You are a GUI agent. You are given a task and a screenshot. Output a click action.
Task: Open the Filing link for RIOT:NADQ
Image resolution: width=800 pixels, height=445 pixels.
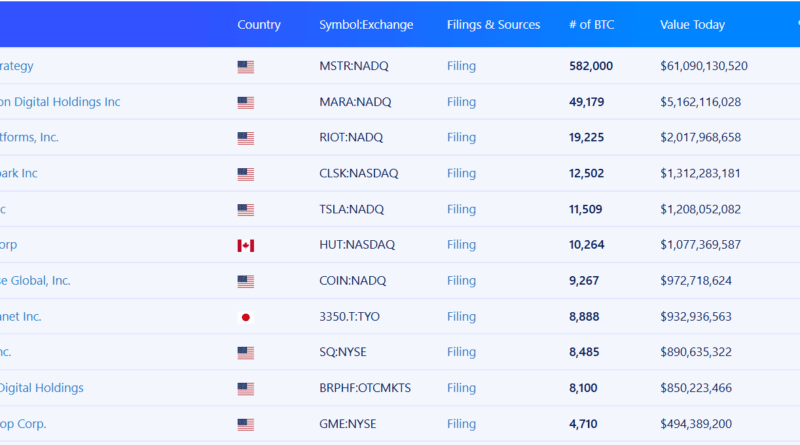(x=461, y=137)
